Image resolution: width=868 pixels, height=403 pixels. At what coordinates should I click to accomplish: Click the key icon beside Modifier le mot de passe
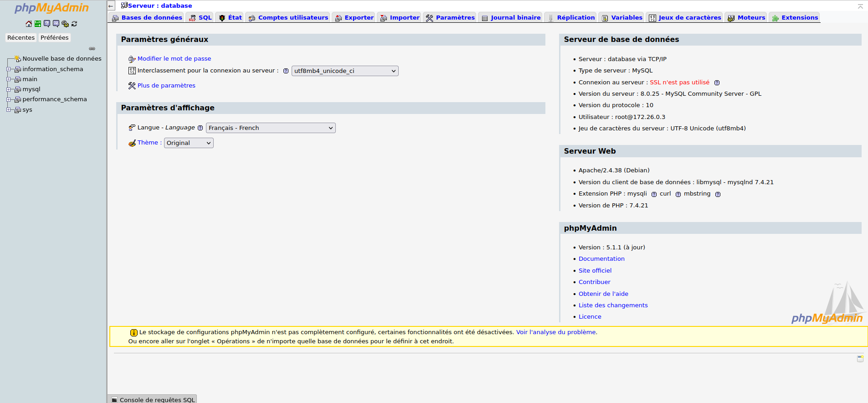[x=132, y=59]
